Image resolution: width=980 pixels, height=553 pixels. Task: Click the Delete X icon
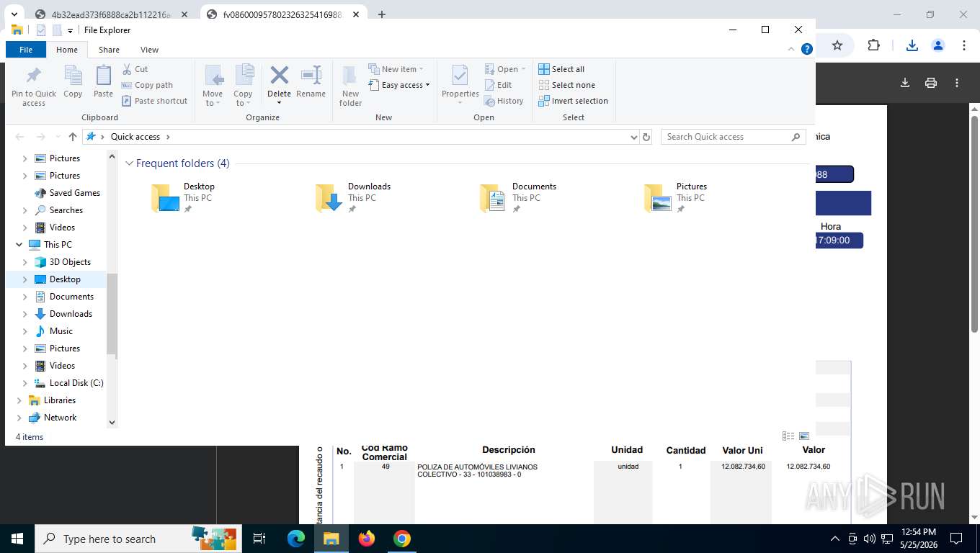point(279,75)
